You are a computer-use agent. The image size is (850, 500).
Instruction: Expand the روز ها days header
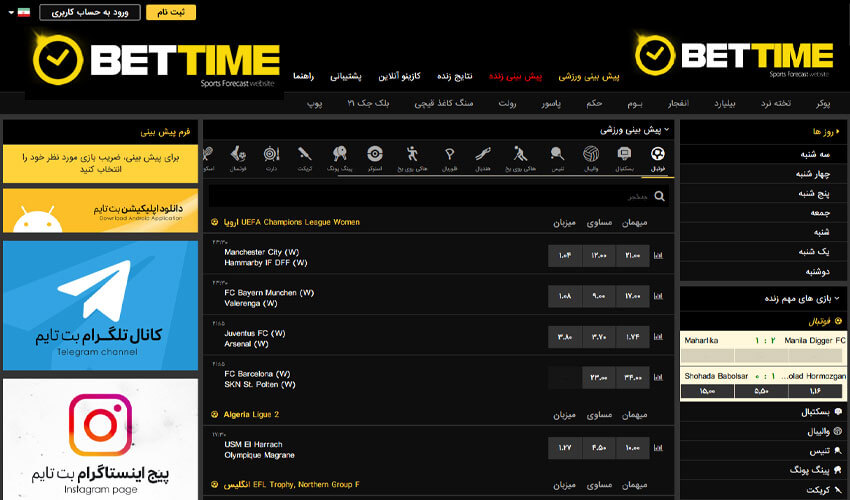[x=826, y=131]
